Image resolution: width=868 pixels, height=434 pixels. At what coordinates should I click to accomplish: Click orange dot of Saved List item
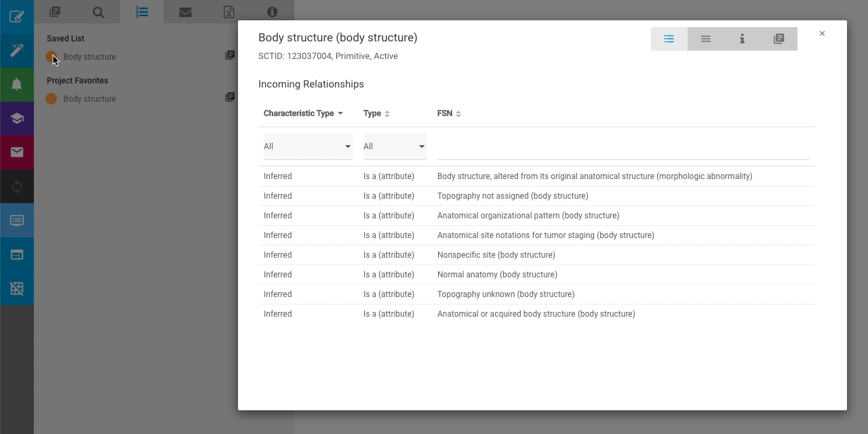[x=51, y=57]
